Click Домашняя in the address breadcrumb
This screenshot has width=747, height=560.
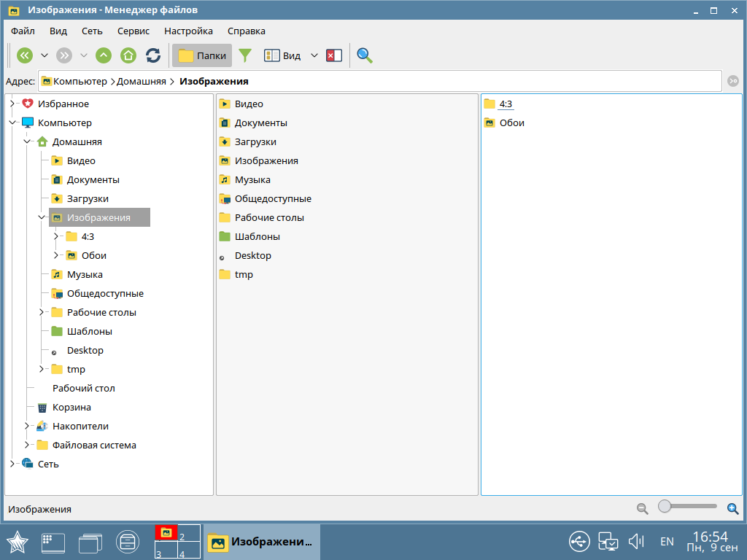[141, 82]
